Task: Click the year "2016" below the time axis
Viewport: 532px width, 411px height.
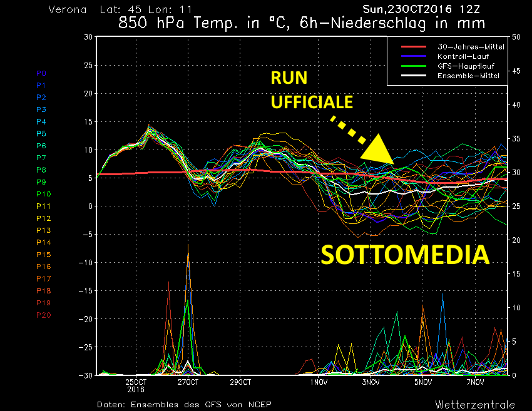Action: [x=136, y=390]
